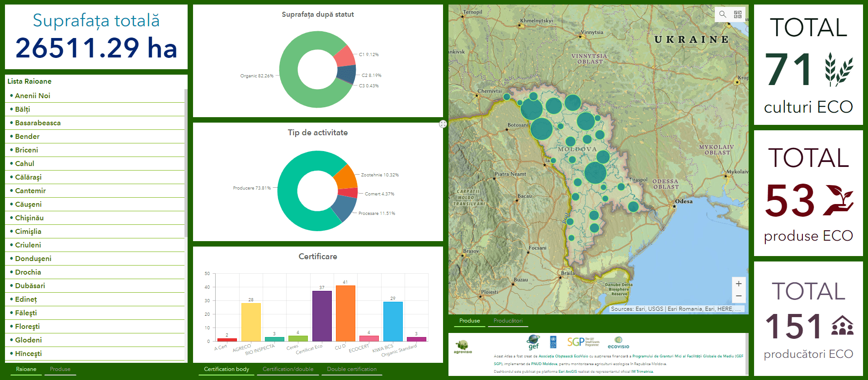868x380 pixels.
Task: Open the Double certification tab
Action: [x=352, y=369]
